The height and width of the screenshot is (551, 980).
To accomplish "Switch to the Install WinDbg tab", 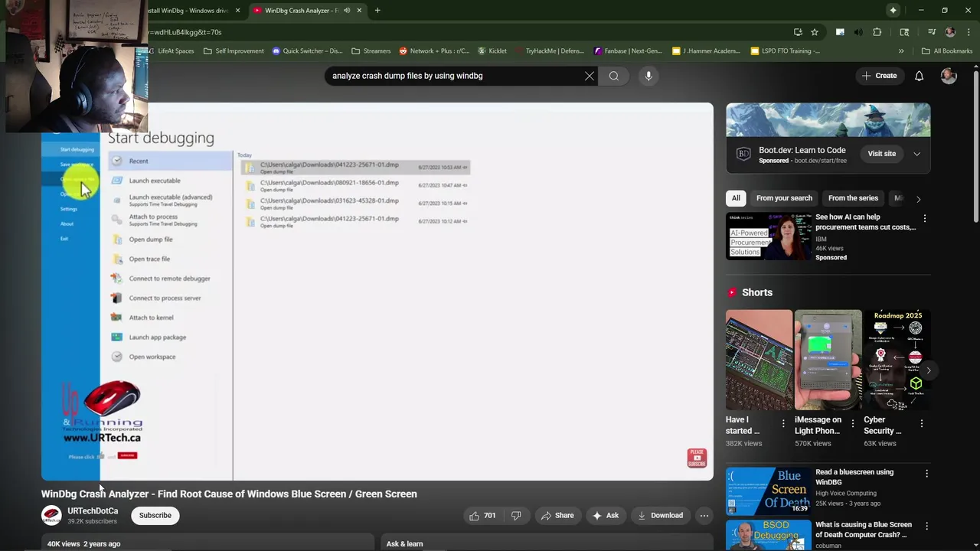I will point(188,11).
